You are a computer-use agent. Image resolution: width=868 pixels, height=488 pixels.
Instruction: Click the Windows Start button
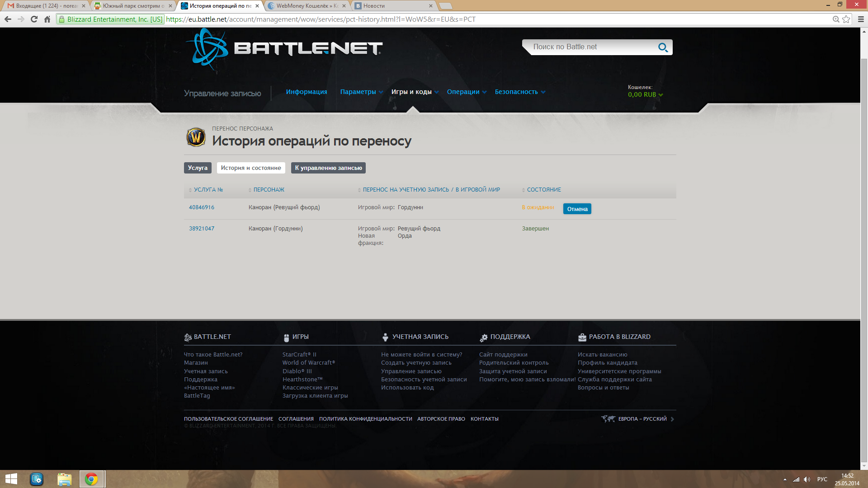(x=11, y=479)
